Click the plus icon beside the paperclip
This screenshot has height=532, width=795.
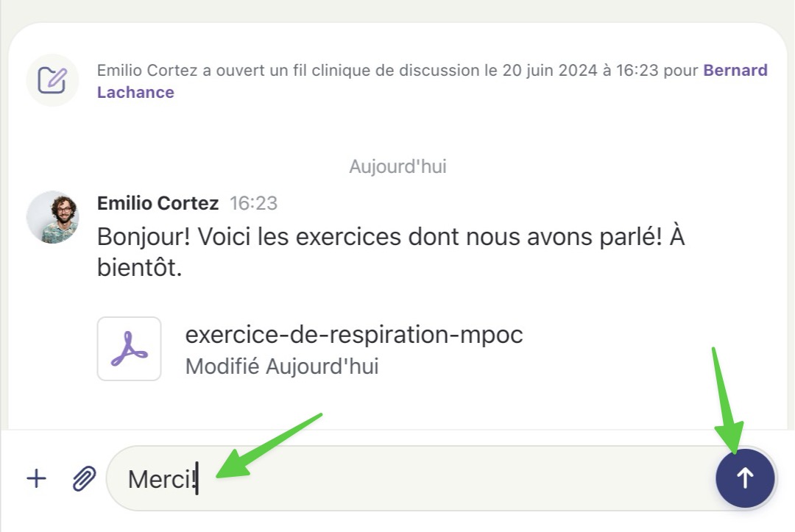pyautogui.click(x=37, y=478)
